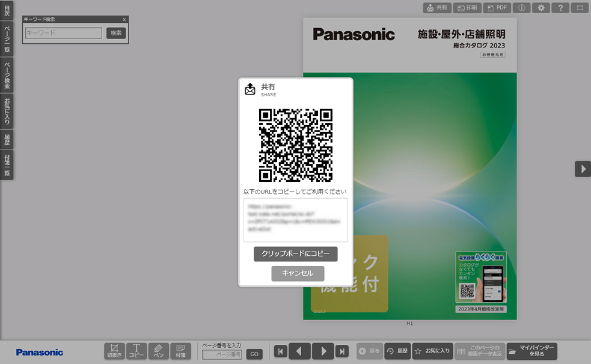
Task: Open 履歴 history button in bottom bar
Action: pos(397,351)
